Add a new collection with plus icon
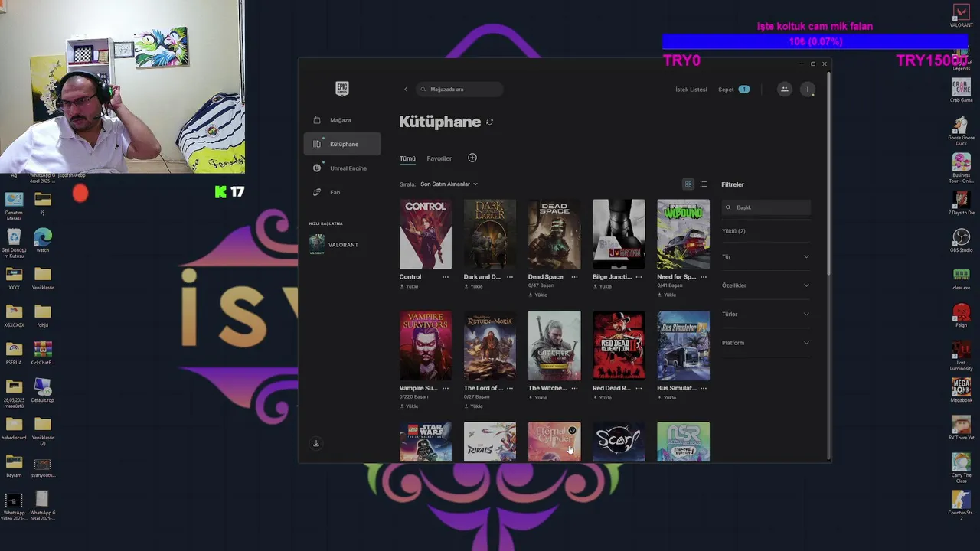The height and width of the screenshot is (551, 980). coord(472,158)
